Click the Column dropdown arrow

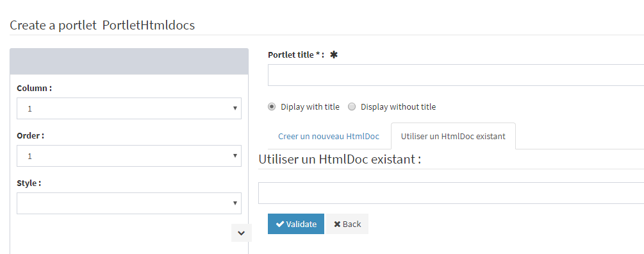[x=235, y=108]
